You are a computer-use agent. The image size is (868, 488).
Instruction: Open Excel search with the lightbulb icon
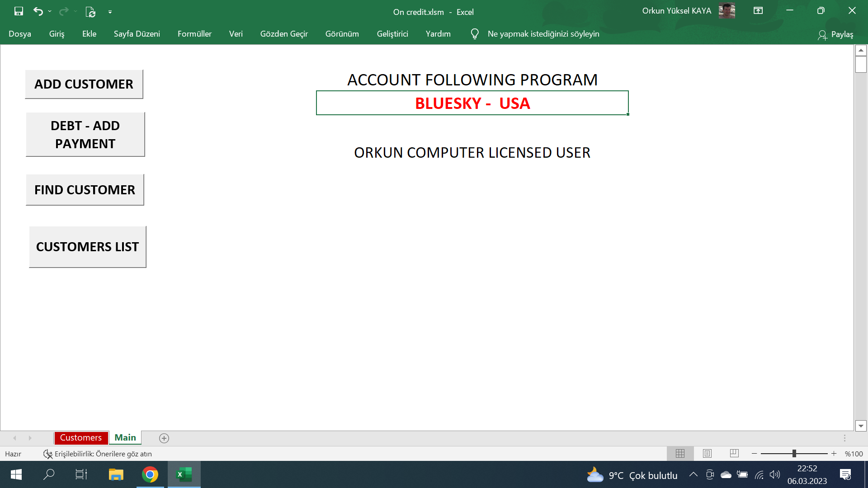(x=474, y=33)
